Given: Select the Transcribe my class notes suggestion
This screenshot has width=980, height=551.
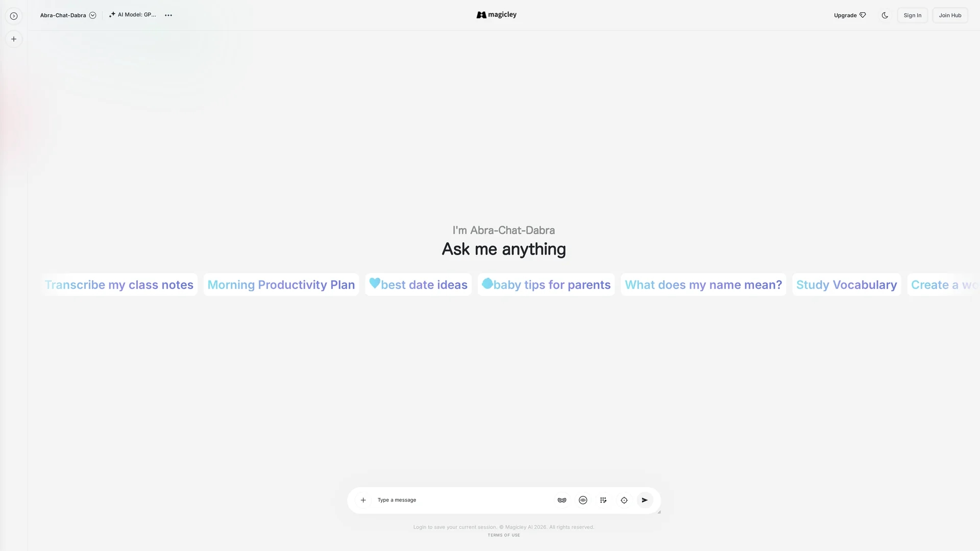Looking at the screenshot, I should click(x=119, y=285).
